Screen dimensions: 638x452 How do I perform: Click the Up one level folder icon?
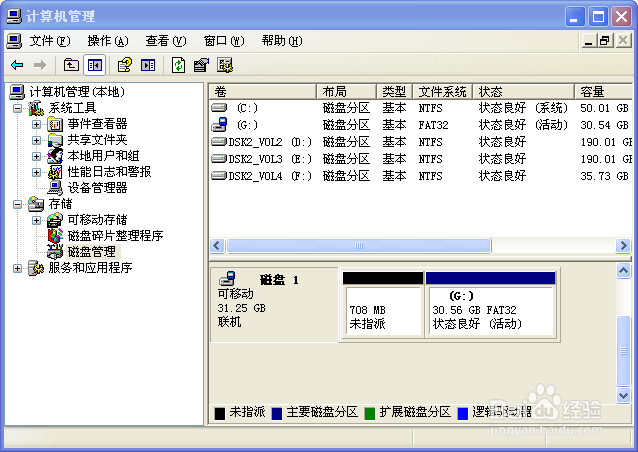click(x=71, y=65)
